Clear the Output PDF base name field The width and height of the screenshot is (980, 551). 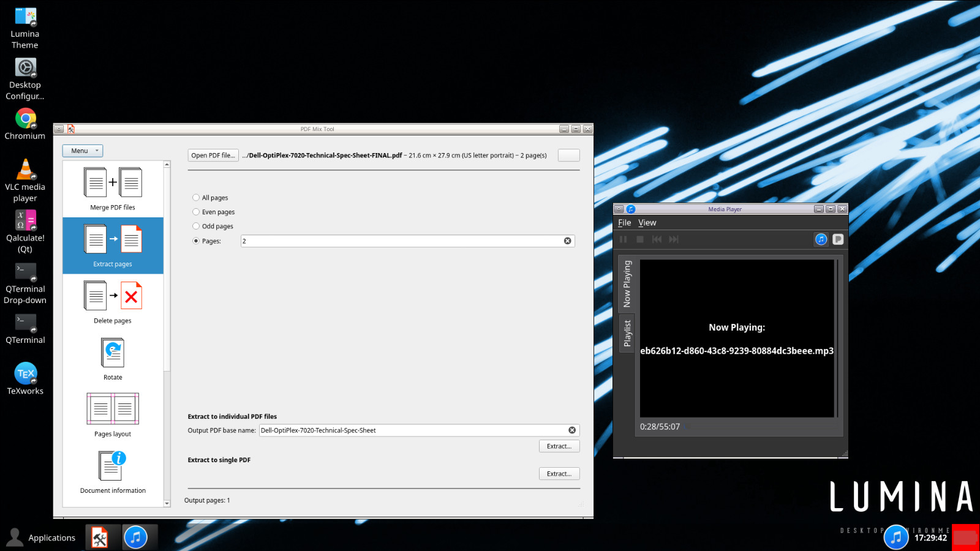click(x=572, y=430)
